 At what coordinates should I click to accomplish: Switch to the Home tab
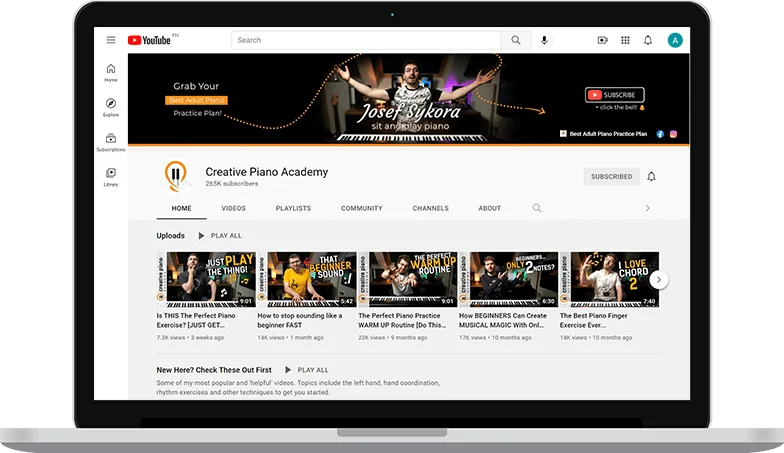(182, 208)
